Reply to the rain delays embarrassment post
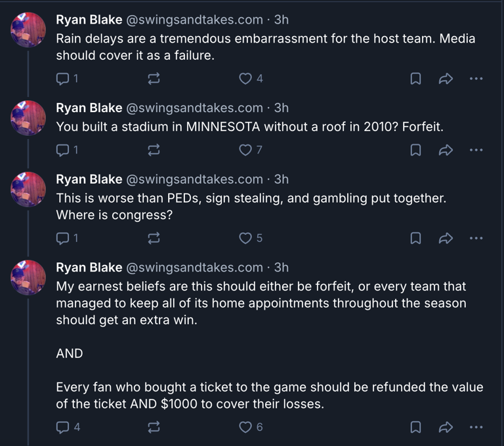This screenshot has height=446, width=504. pyautogui.click(x=64, y=79)
